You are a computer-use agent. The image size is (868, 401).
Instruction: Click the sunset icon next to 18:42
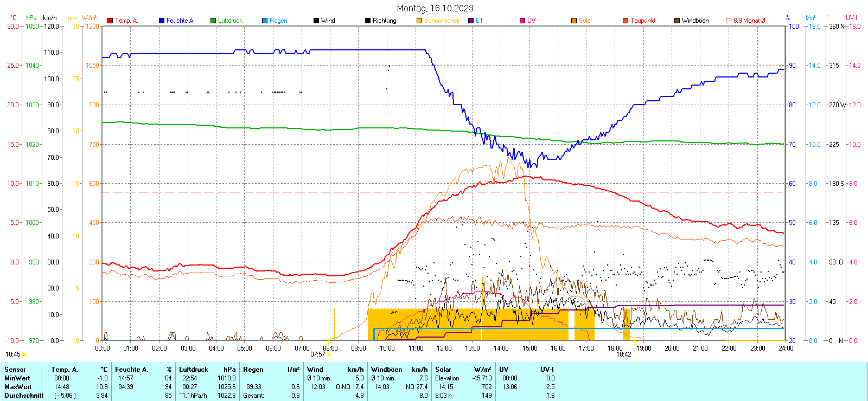[635, 354]
